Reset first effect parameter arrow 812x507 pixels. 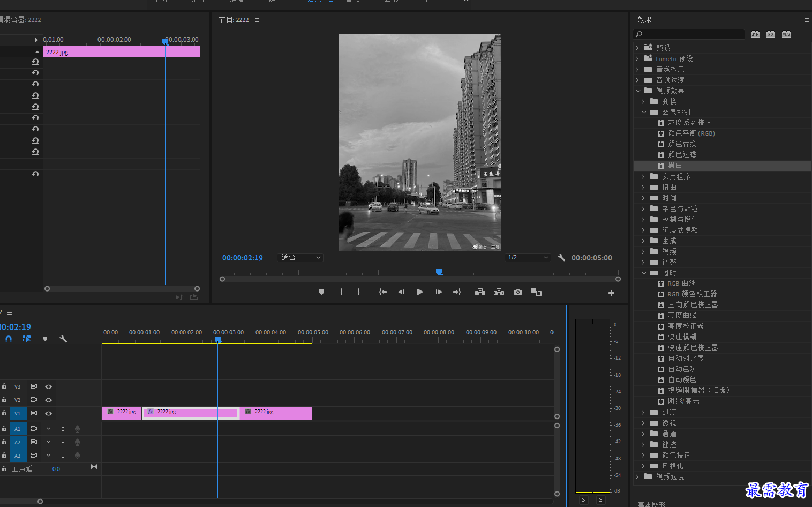pyautogui.click(x=35, y=62)
